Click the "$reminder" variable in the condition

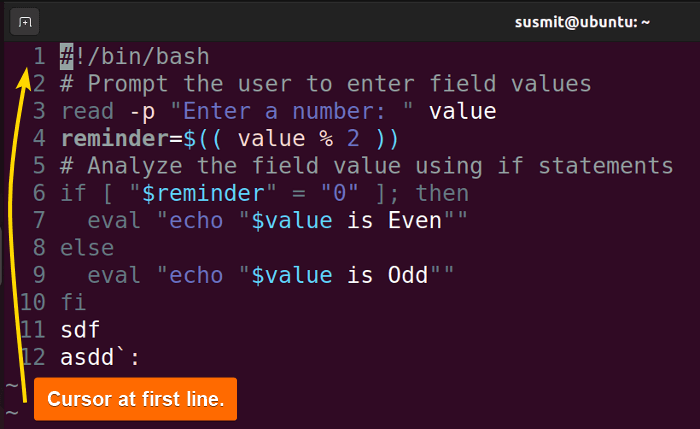(x=203, y=193)
